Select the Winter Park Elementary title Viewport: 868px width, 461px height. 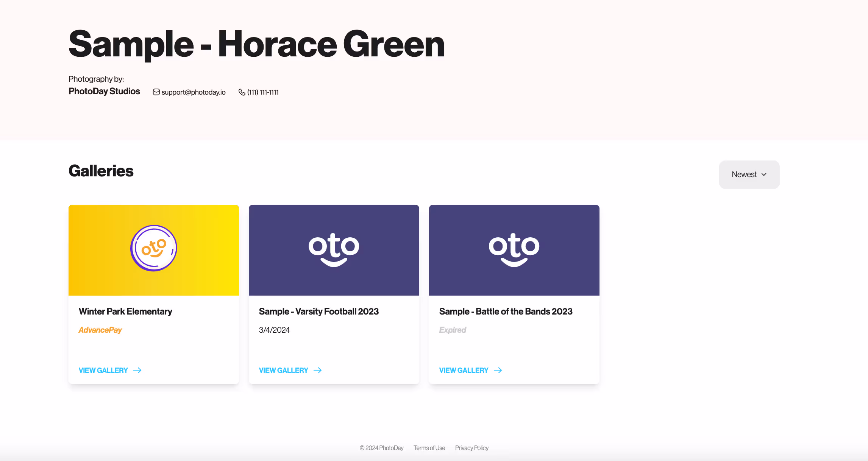(125, 311)
